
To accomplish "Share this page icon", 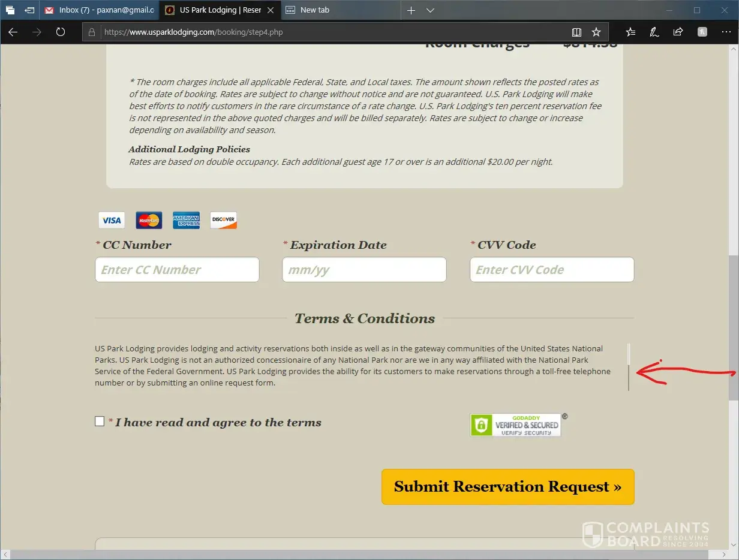I will [678, 32].
